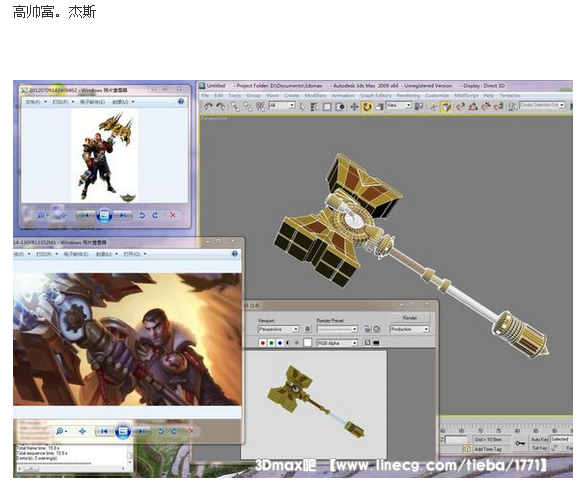This screenshot has width=576, height=482.
Task: Toggle the red channel in render window
Action: coord(263,343)
